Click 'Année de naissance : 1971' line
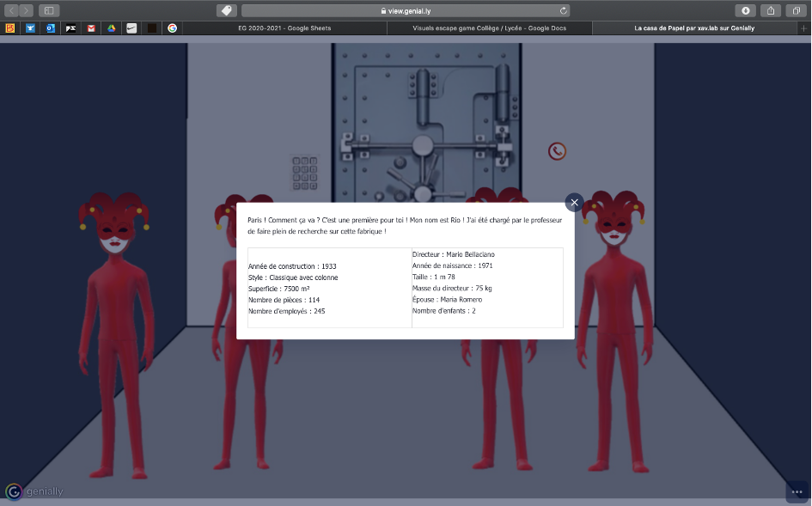This screenshot has width=812, height=506. [x=452, y=265]
